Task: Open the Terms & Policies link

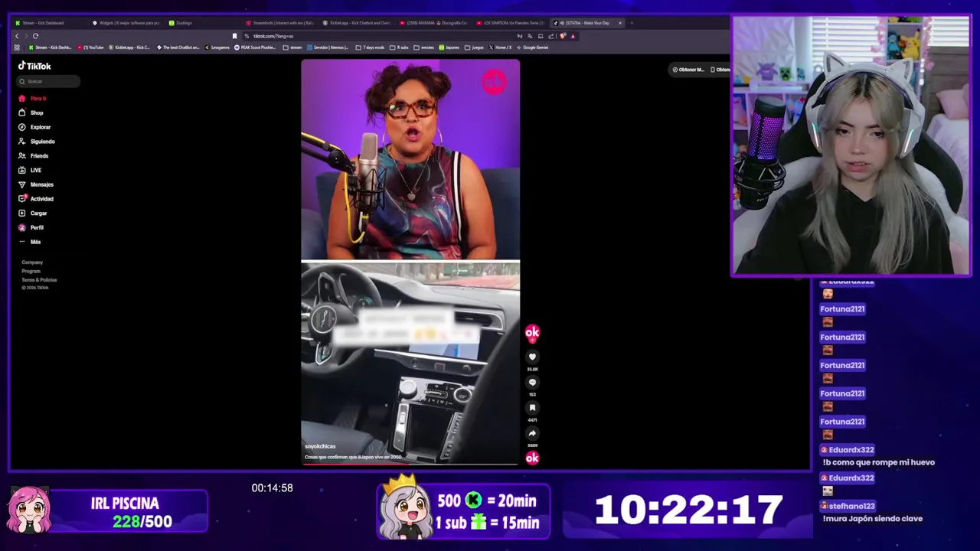Action: pyautogui.click(x=39, y=280)
